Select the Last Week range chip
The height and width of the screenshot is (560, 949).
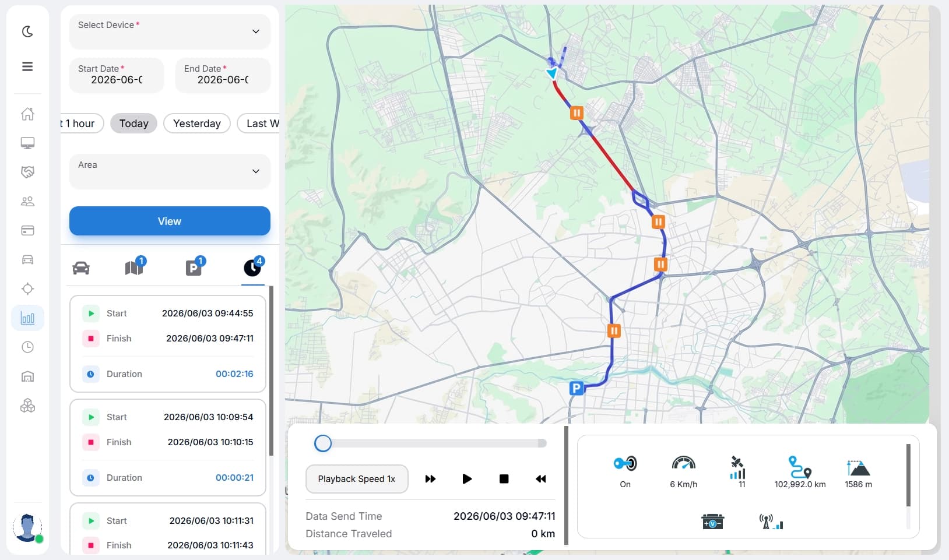point(259,124)
